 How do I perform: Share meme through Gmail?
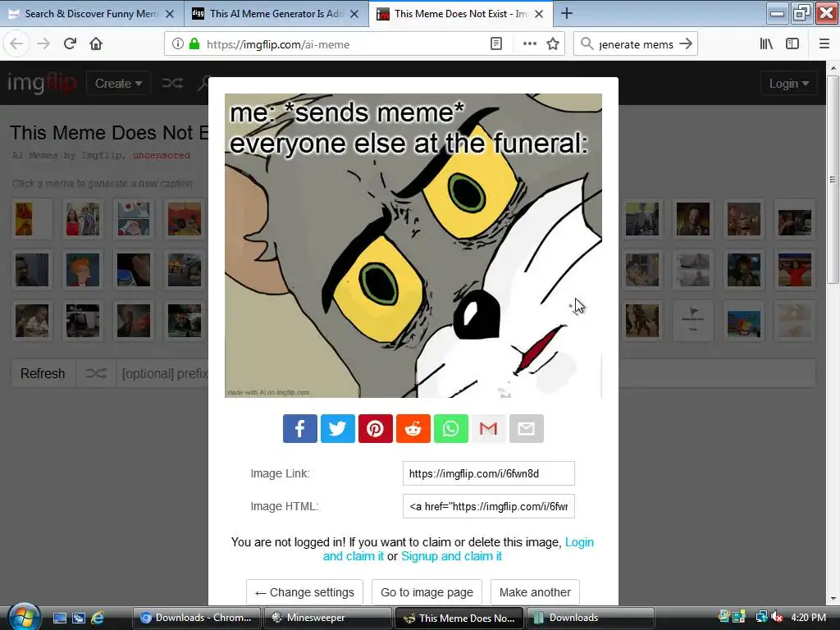click(489, 428)
